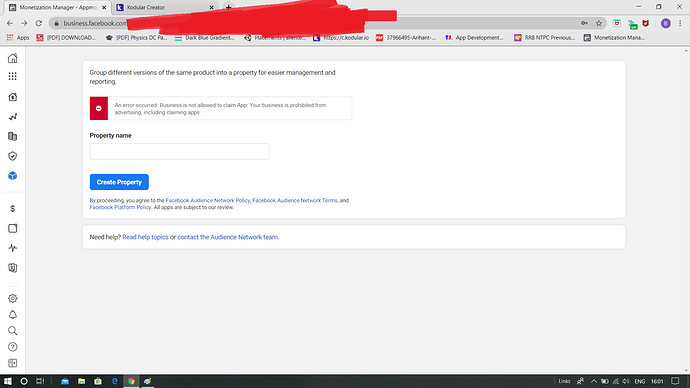Reload the page with the refresh button

39,23
